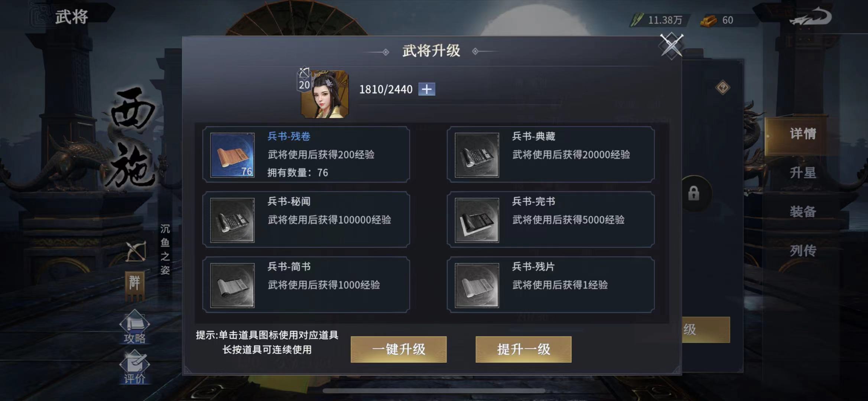Screen dimensions: 868x401
Task: Click the 提升一级 button
Action: (523, 349)
